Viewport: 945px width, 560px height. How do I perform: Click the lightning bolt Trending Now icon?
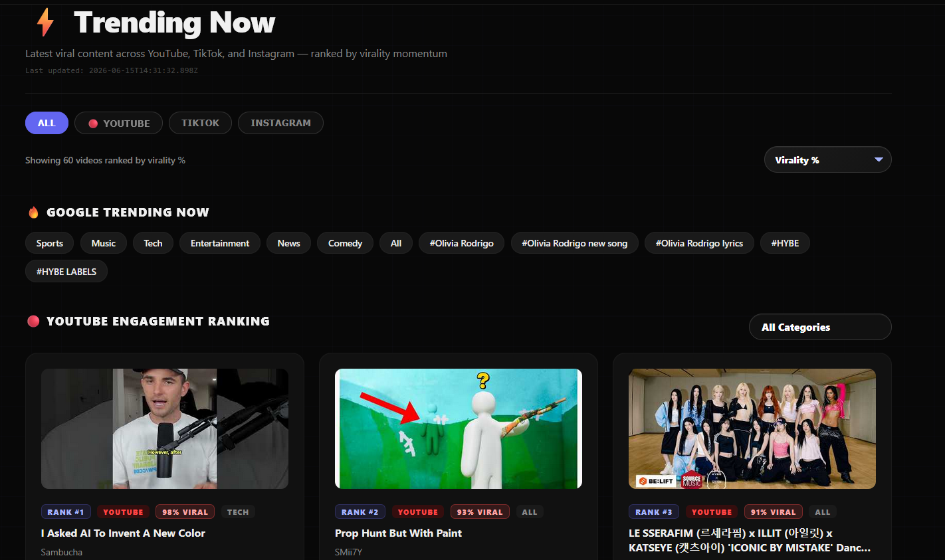coord(45,22)
